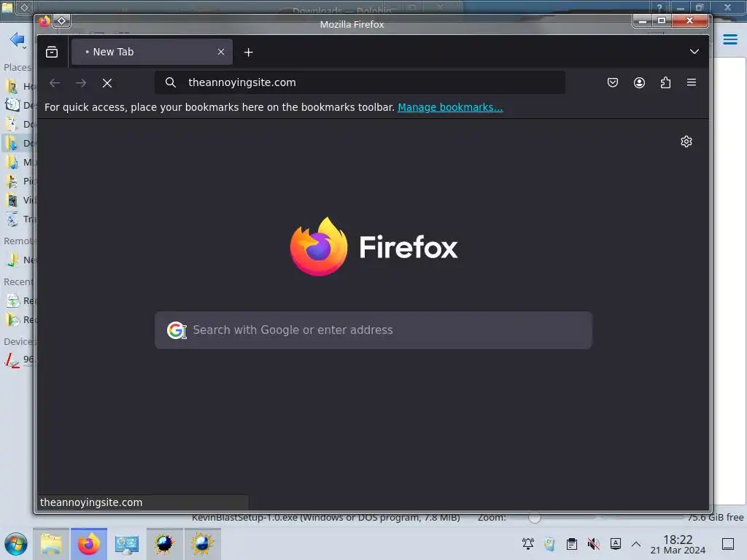
Task: Open the system settings taskbar icon
Action: tap(127, 544)
